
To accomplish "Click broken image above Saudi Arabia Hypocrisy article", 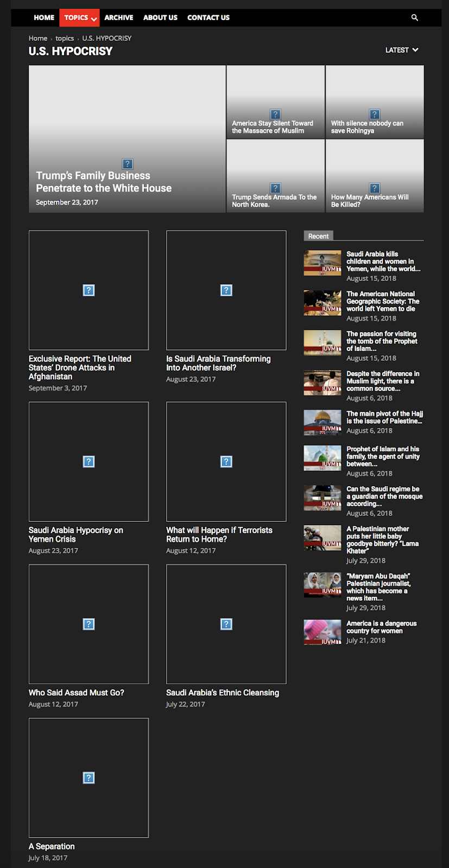I will [x=88, y=462].
